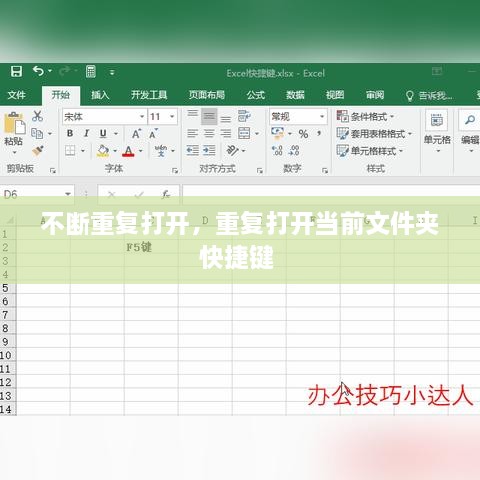480x480 pixels.
Task: Click the center horizontally icon
Action: click(x=209, y=134)
